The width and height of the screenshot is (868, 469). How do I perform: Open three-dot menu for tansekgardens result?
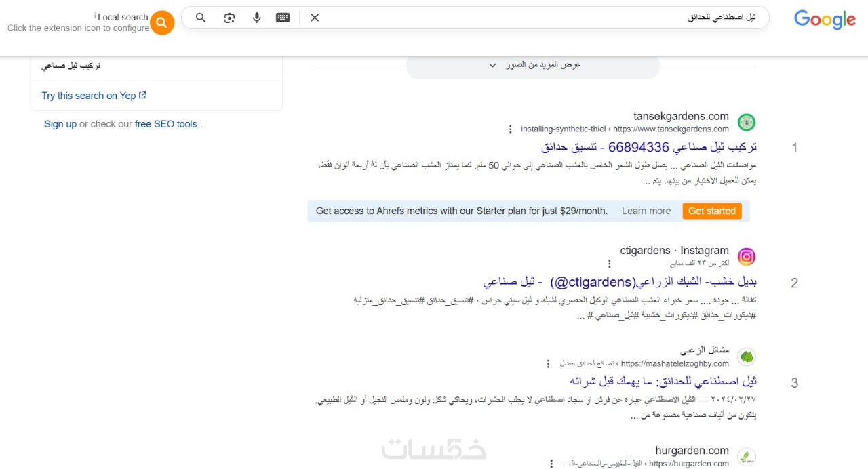(x=510, y=129)
